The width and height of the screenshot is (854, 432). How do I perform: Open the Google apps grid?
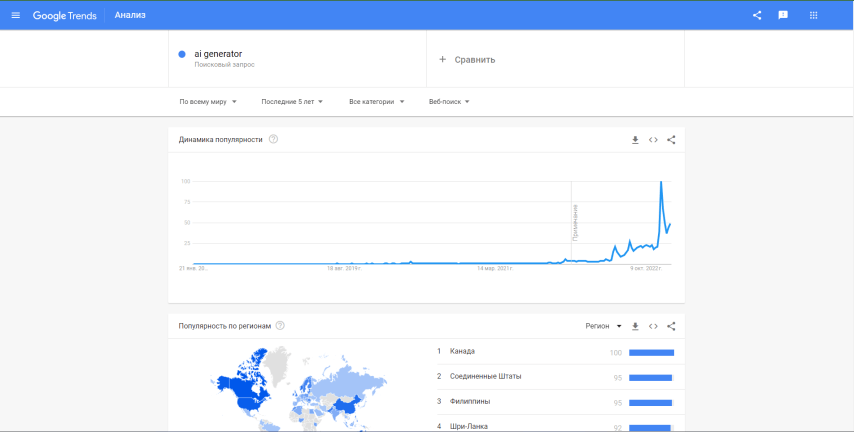813,15
